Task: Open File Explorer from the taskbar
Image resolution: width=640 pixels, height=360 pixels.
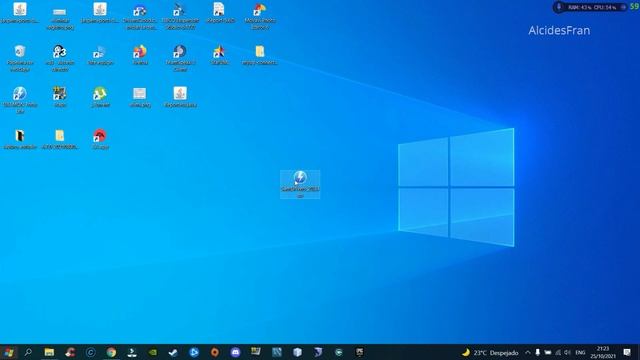Action: [49, 352]
